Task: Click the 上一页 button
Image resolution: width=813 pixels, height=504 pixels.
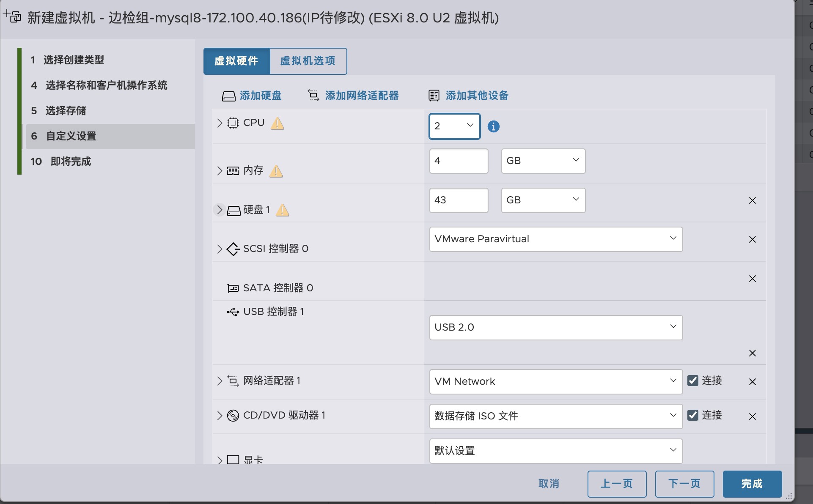Action: pos(616,484)
